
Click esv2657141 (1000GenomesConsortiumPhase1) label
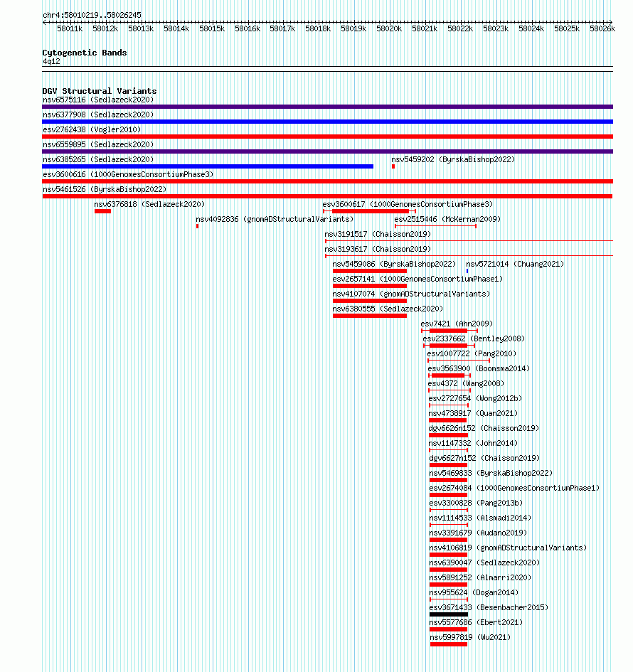(x=418, y=279)
